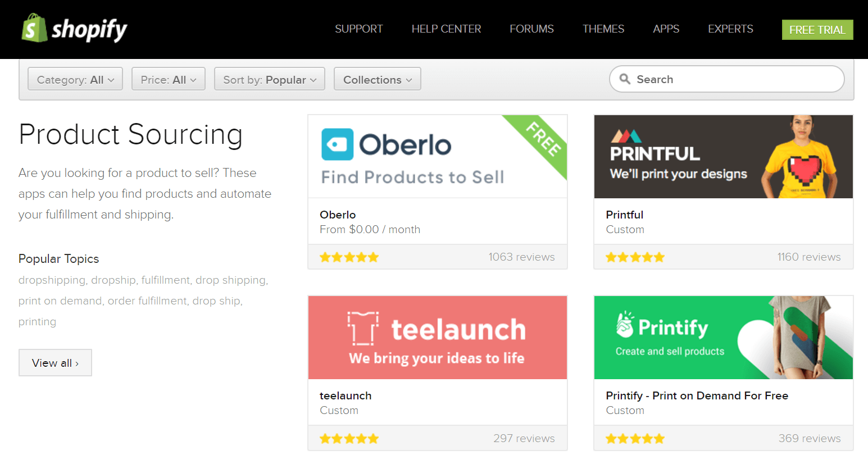The image size is (868, 464).
Task: Go to Forums in the navigation
Action: [x=531, y=29]
